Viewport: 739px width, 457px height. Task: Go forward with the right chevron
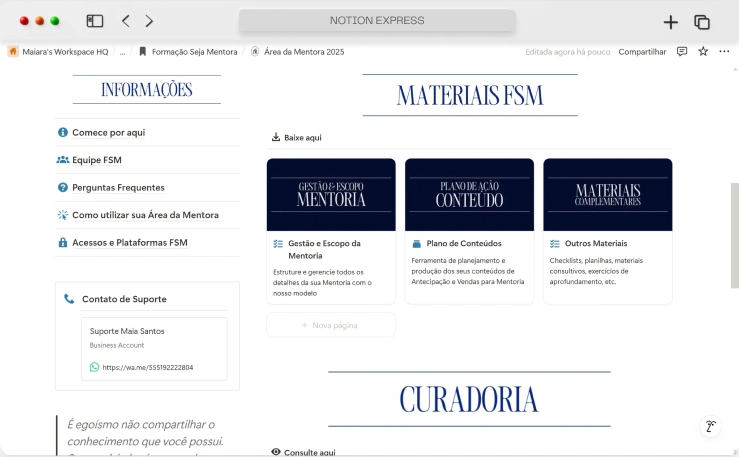[149, 21]
